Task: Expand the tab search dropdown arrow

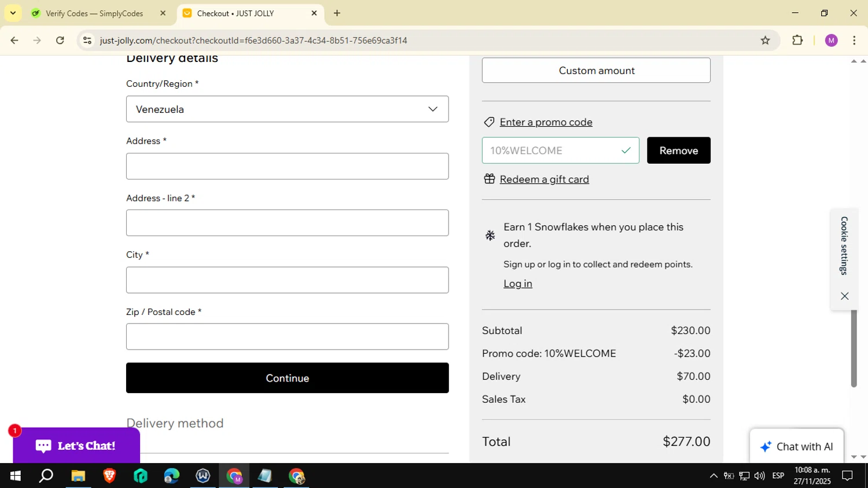Action: [13, 13]
